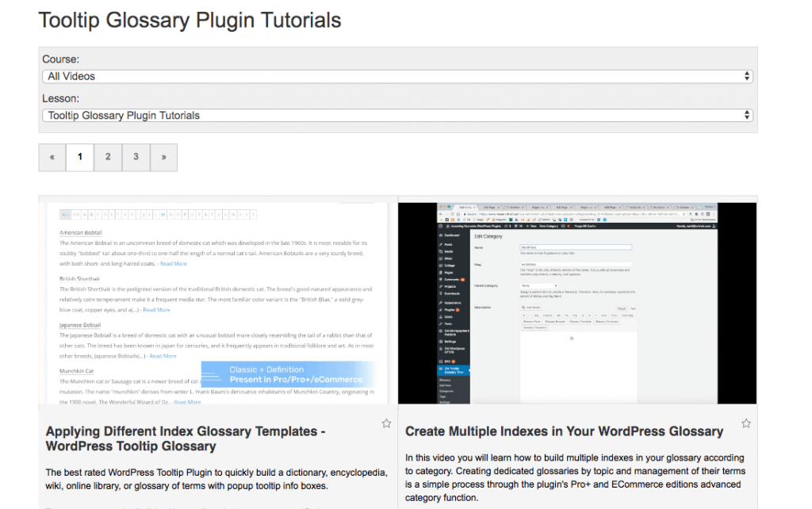This screenshot has height=509, width=812.
Task: Expand the Lesson dropdown list
Action: (x=396, y=115)
